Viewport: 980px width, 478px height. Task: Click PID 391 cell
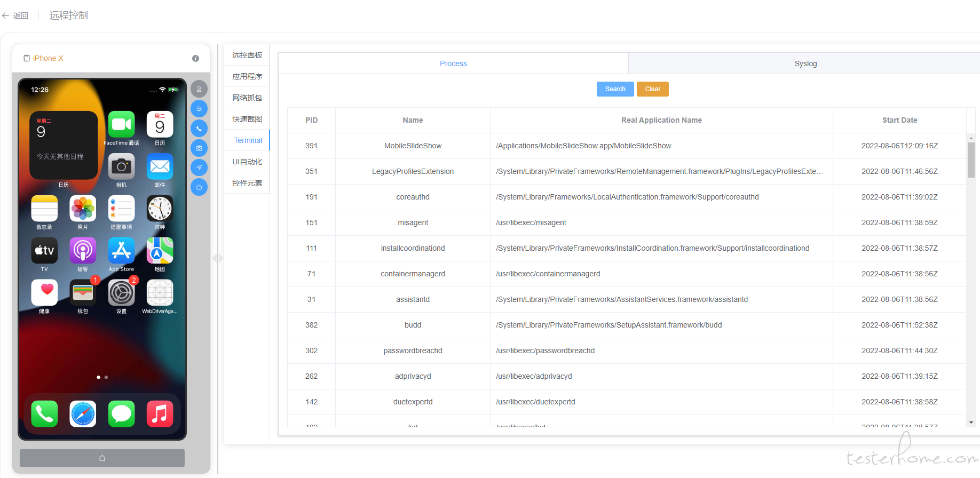pos(311,146)
